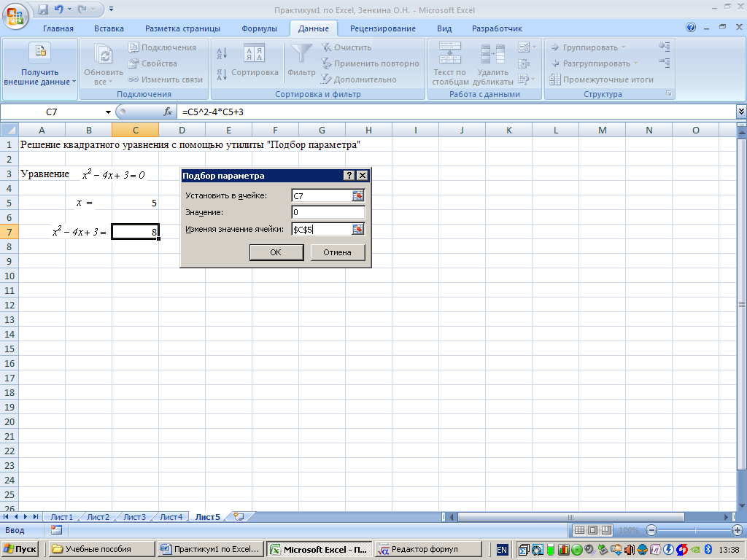Collapse dialog via Set cell range icon
This screenshot has height=560, width=747.
(357, 195)
